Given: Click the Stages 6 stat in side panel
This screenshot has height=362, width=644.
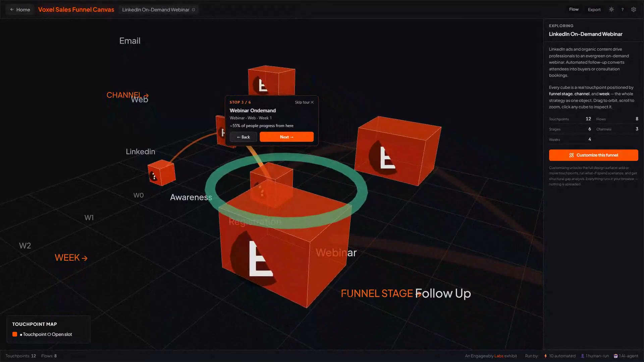Looking at the screenshot, I should (570, 129).
